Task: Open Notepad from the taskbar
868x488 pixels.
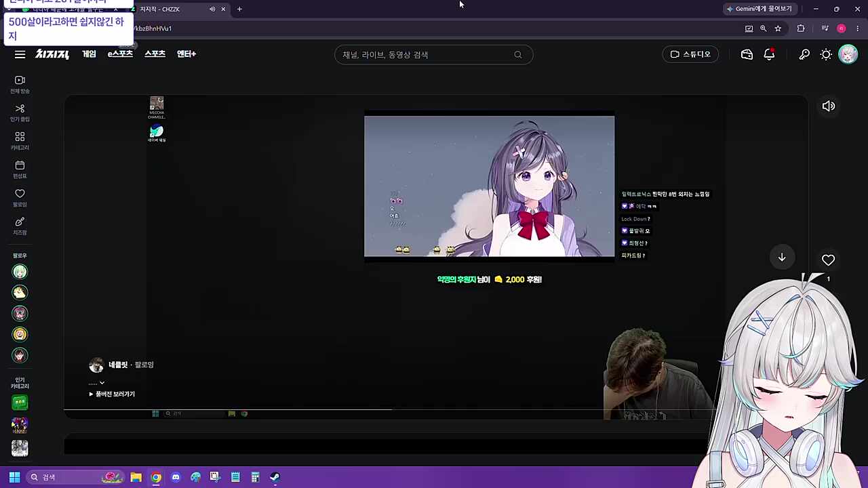Action: point(235,477)
